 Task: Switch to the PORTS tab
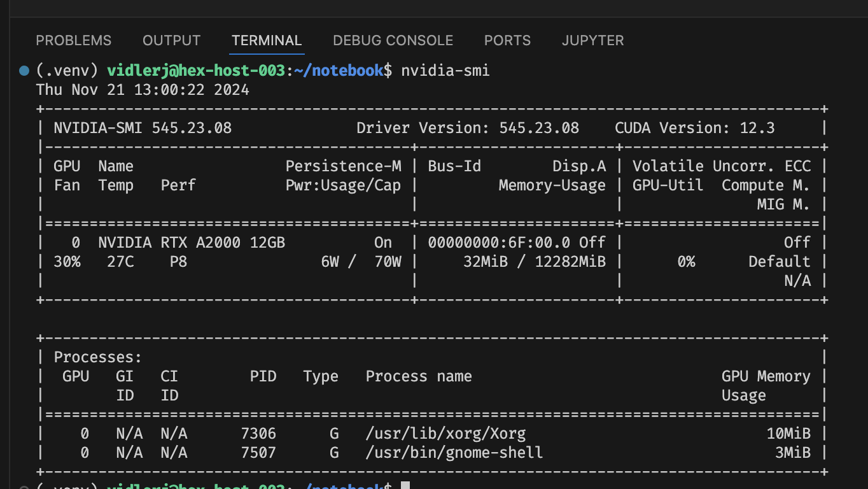[x=507, y=41]
